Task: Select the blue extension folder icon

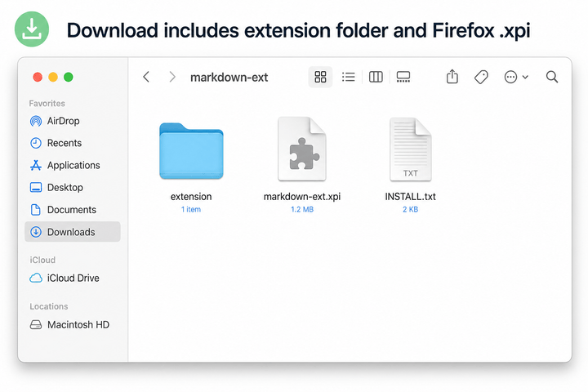Action: [x=191, y=151]
